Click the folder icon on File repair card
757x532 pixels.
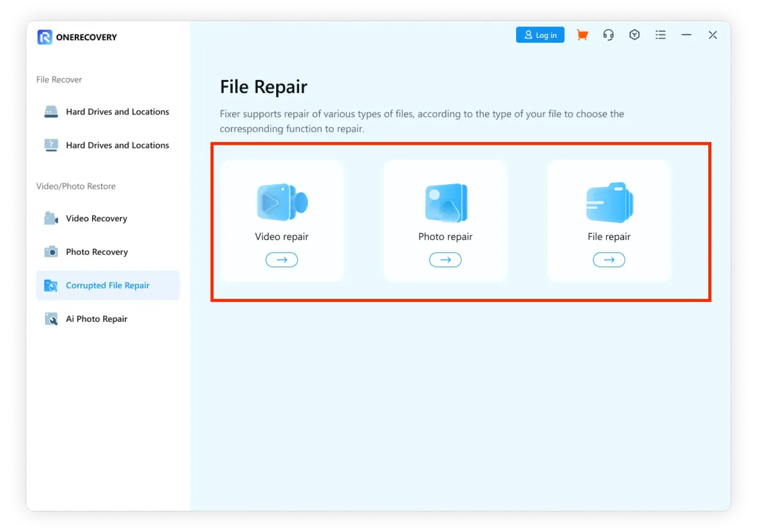click(x=609, y=203)
